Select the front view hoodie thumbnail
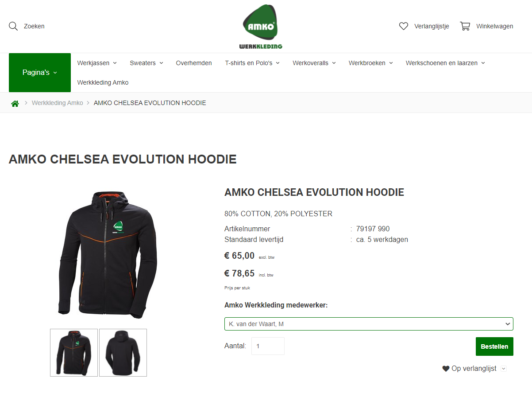This screenshot has height=397, width=532. coord(74,353)
